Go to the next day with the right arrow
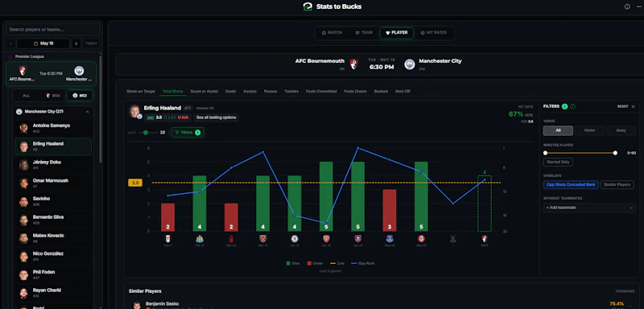This screenshot has height=309, width=644. pos(76,43)
